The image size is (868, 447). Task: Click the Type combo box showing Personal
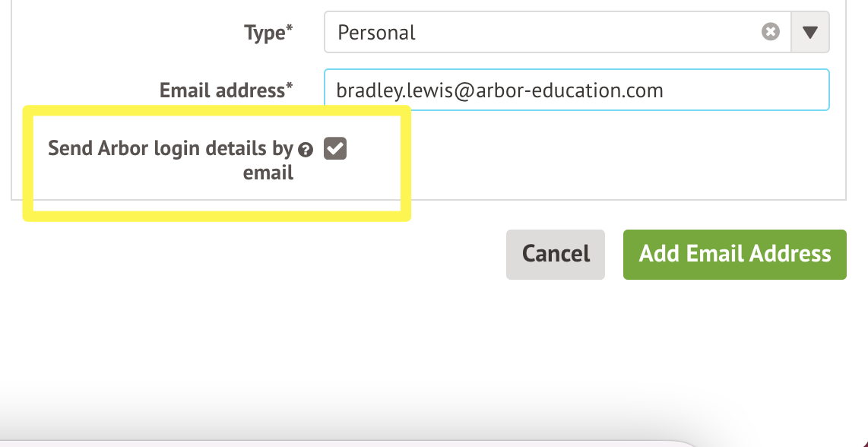(547, 33)
